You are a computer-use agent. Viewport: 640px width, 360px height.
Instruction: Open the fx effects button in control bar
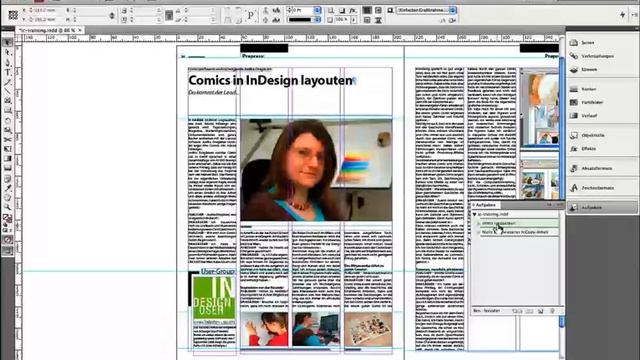pyautogui.click(x=352, y=11)
